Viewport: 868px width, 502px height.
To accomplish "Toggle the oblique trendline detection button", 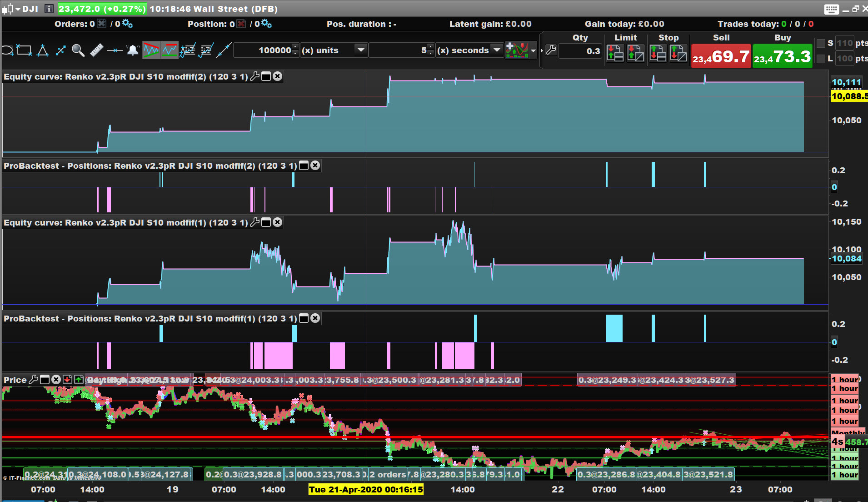I will (151, 50).
